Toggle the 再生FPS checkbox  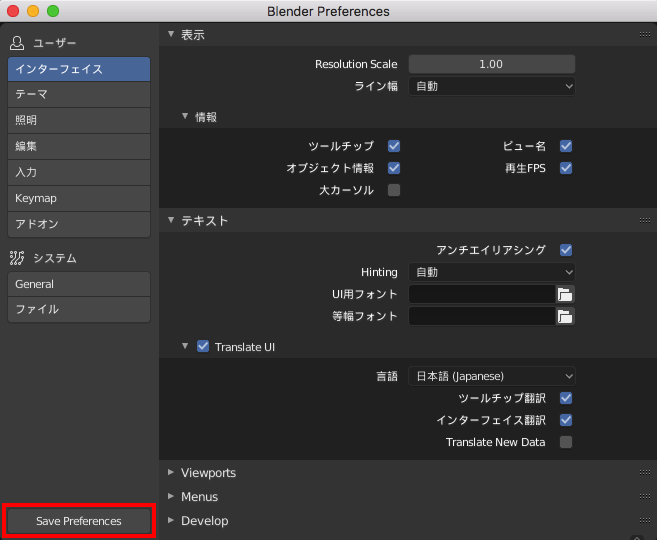point(566,168)
